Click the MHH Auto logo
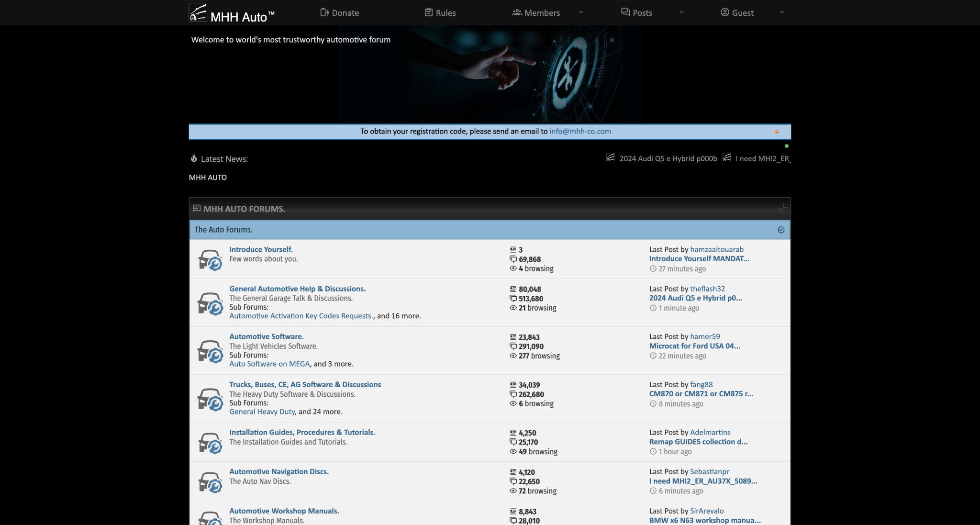 tap(198, 12)
